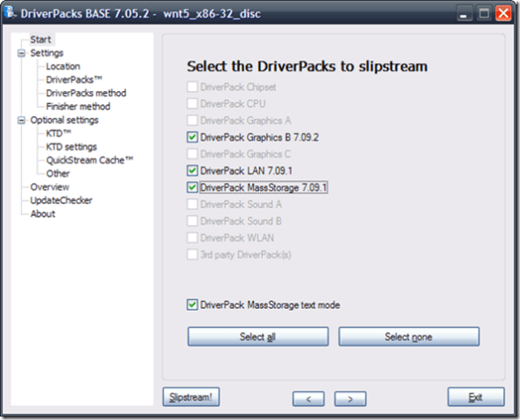Go to previous page with < button
520x420 pixels.
308,399
